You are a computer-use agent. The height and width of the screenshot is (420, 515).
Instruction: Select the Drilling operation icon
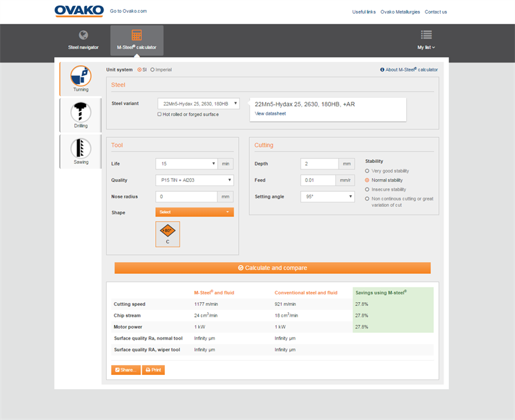[80, 112]
